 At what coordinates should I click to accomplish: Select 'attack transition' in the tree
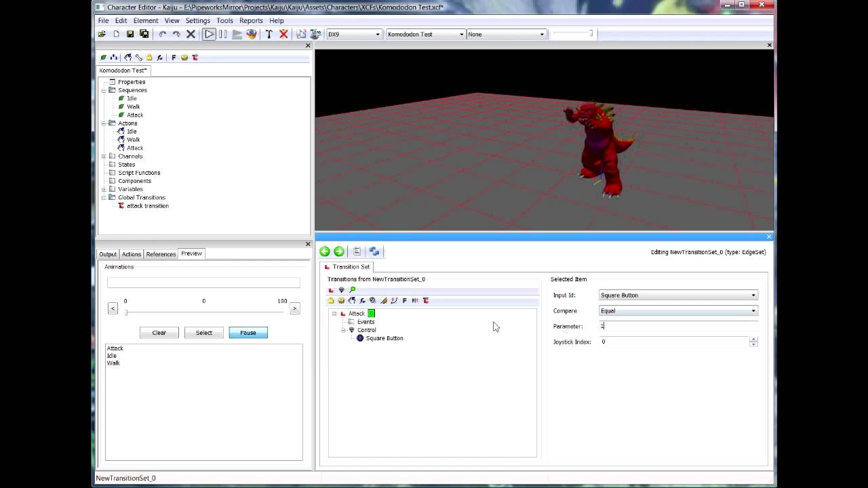tap(148, 206)
